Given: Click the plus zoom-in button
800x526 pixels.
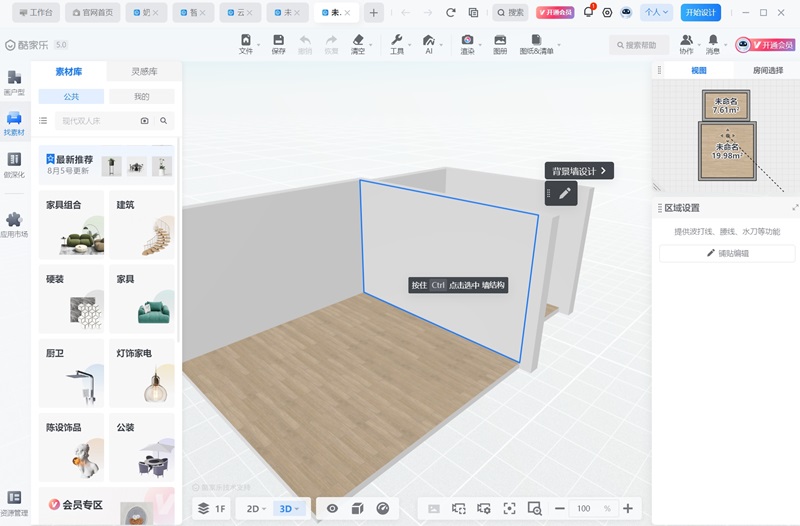Looking at the screenshot, I should [x=628, y=508].
